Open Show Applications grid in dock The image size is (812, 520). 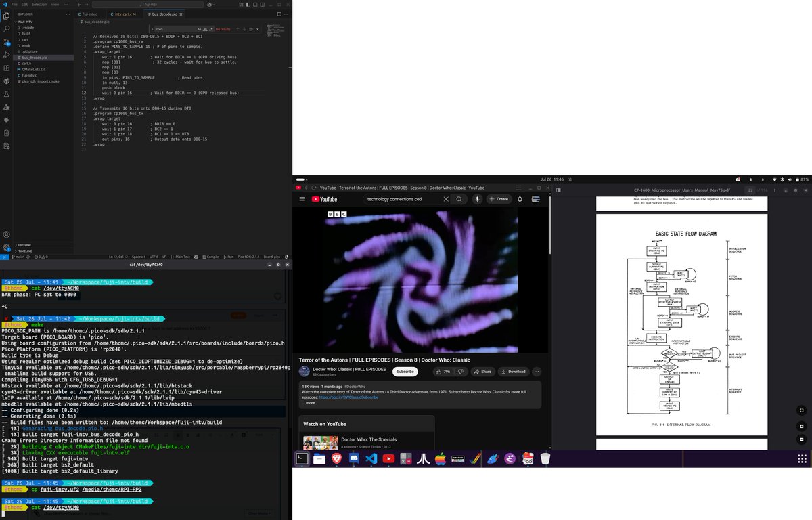click(802, 459)
